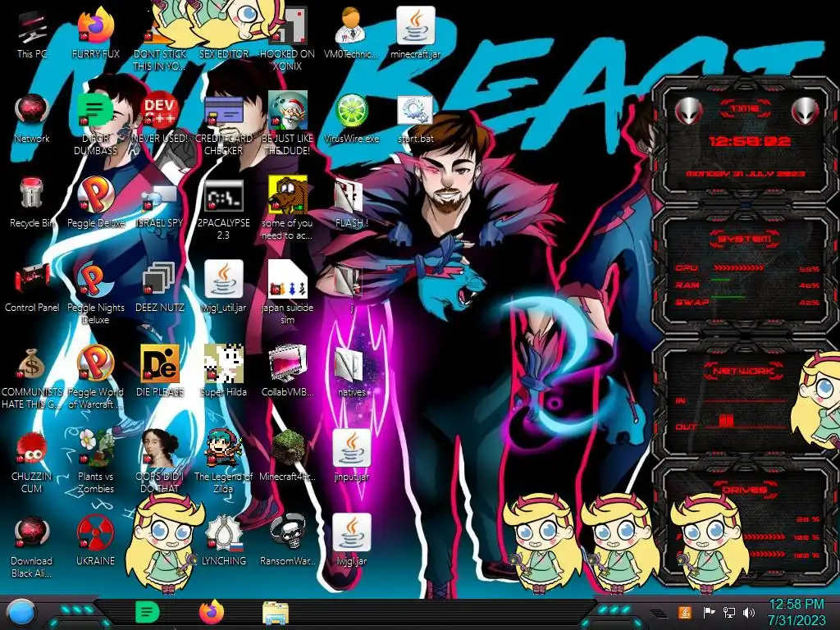
Task: Click the Java update tray icon
Action: tap(684, 612)
